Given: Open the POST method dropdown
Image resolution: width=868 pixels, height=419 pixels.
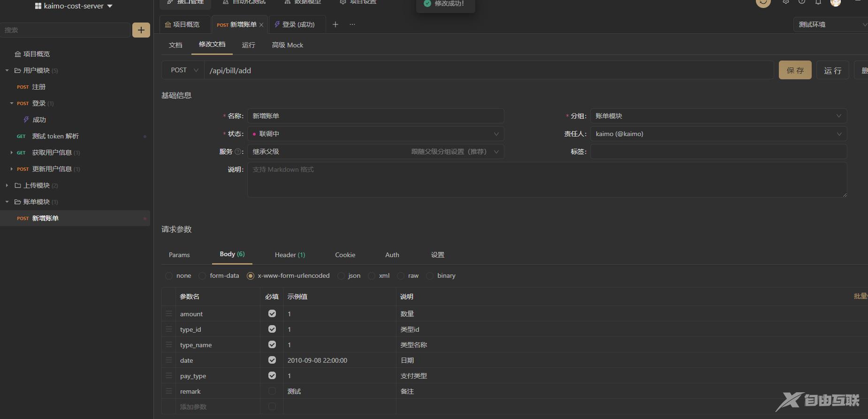Looking at the screenshot, I should [x=183, y=70].
